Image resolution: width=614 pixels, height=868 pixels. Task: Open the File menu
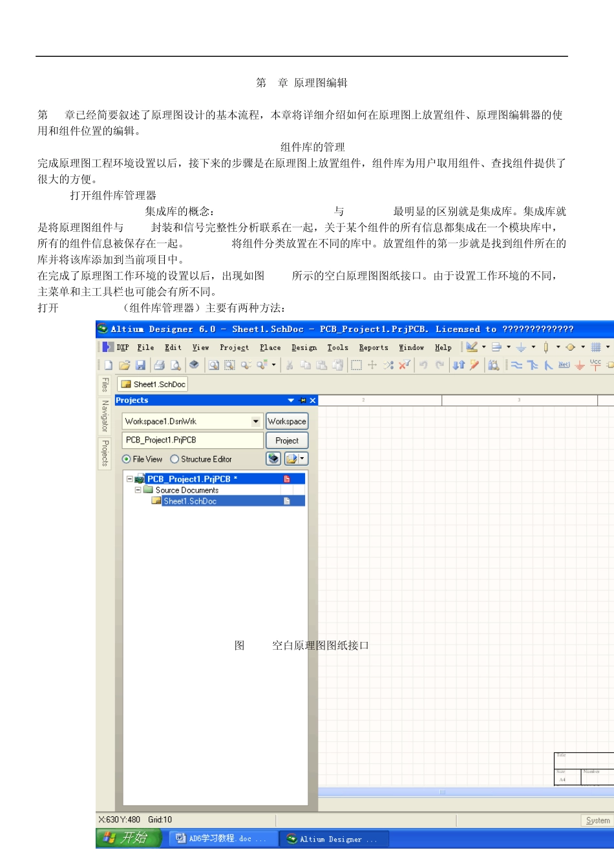click(145, 347)
